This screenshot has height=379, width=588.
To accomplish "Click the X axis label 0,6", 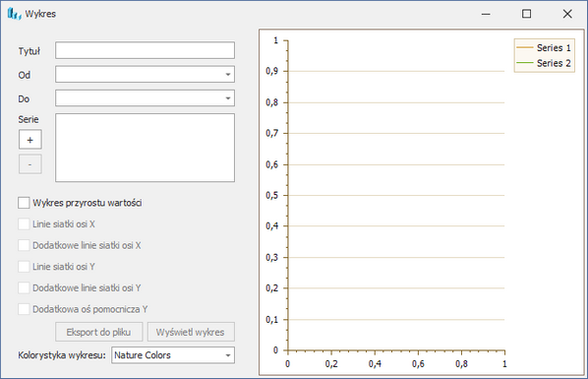I will tap(418, 364).
